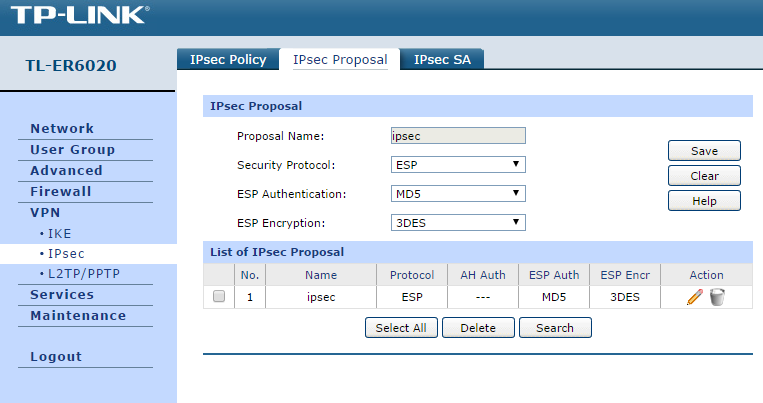Click the trash bin delete icon
The image size is (763, 403).
pos(717,297)
